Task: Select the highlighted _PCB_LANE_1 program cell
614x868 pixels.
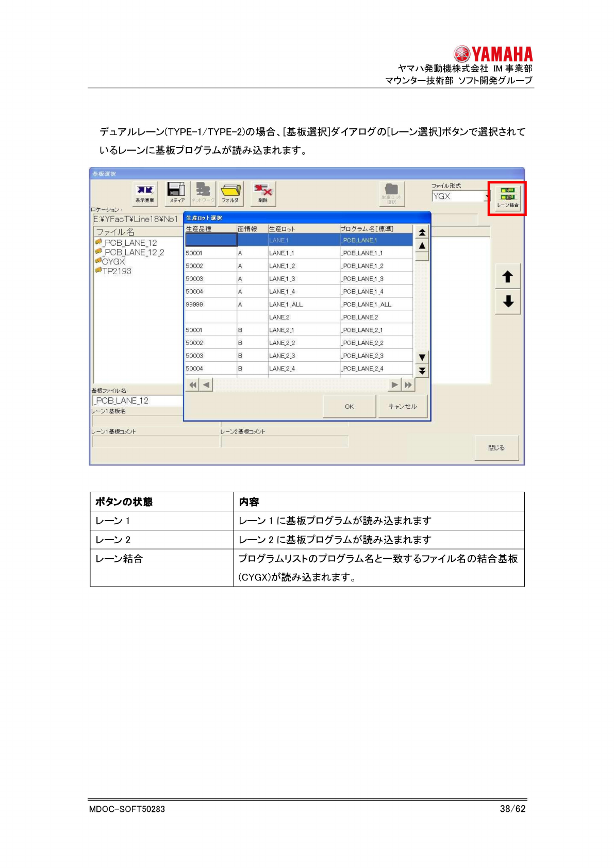Action: [x=376, y=240]
